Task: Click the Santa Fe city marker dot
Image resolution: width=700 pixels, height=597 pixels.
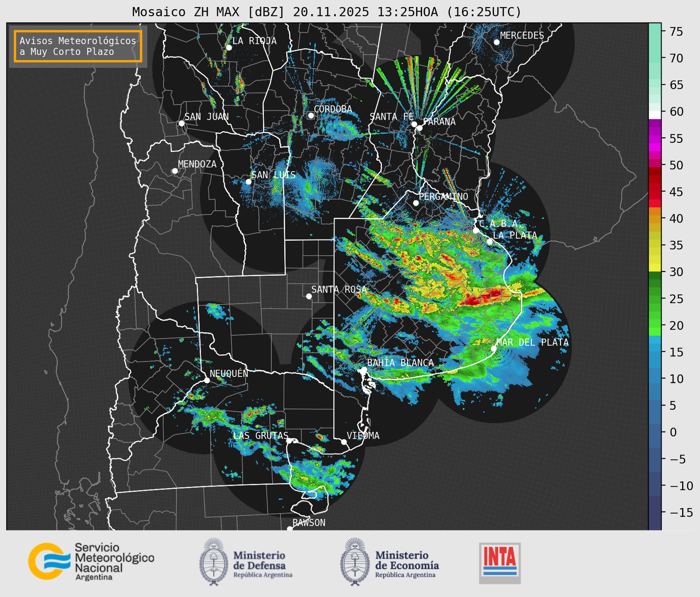Action: pyautogui.click(x=414, y=124)
